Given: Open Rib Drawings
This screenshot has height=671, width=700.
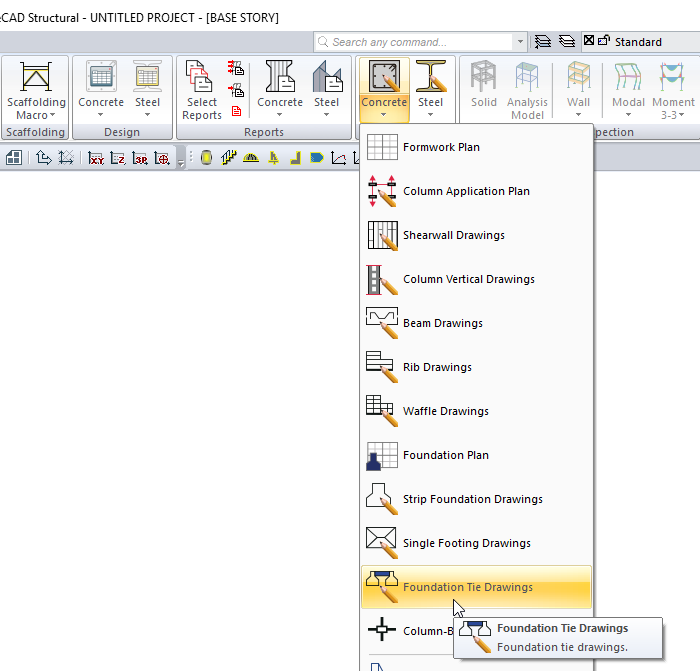Looking at the screenshot, I should click(437, 367).
